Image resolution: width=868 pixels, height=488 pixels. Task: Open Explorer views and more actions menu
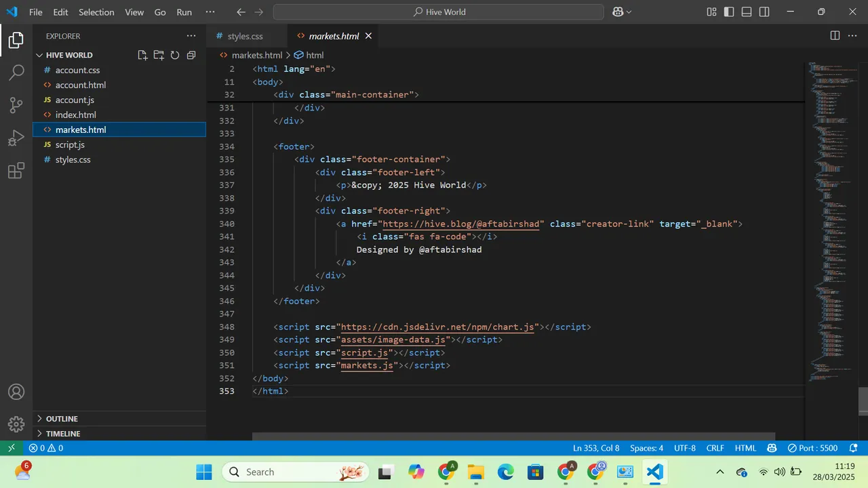pyautogui.click(x=191, y=36)
